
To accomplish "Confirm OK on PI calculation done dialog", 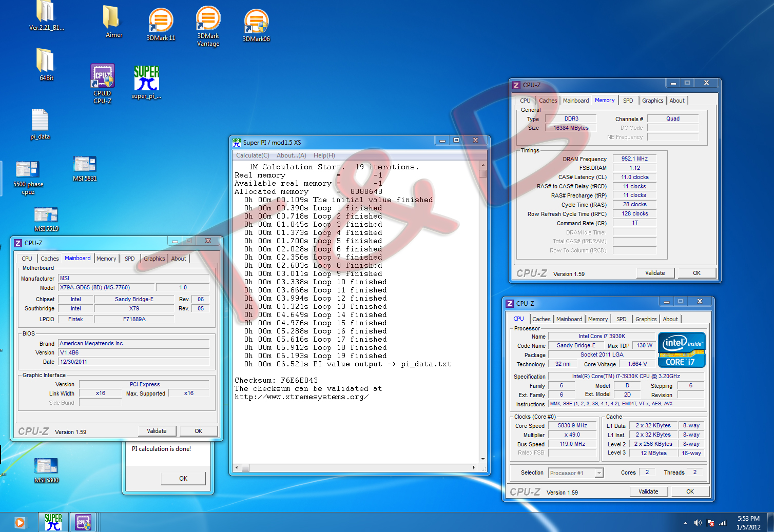I will tap(183, 479).
